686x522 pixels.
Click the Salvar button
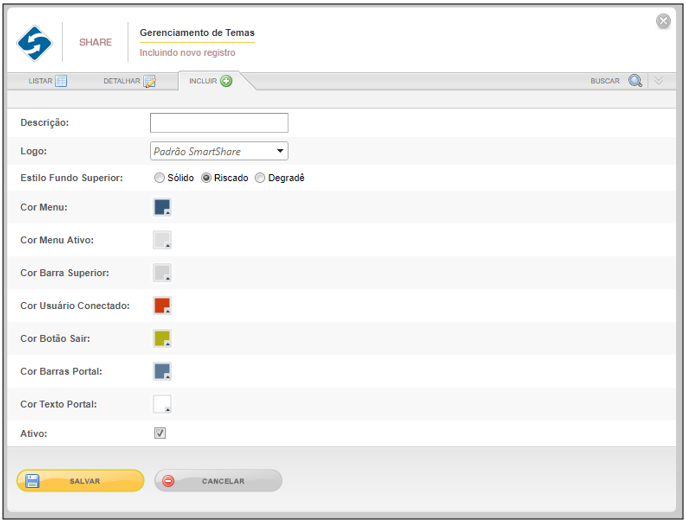point(80,481)
